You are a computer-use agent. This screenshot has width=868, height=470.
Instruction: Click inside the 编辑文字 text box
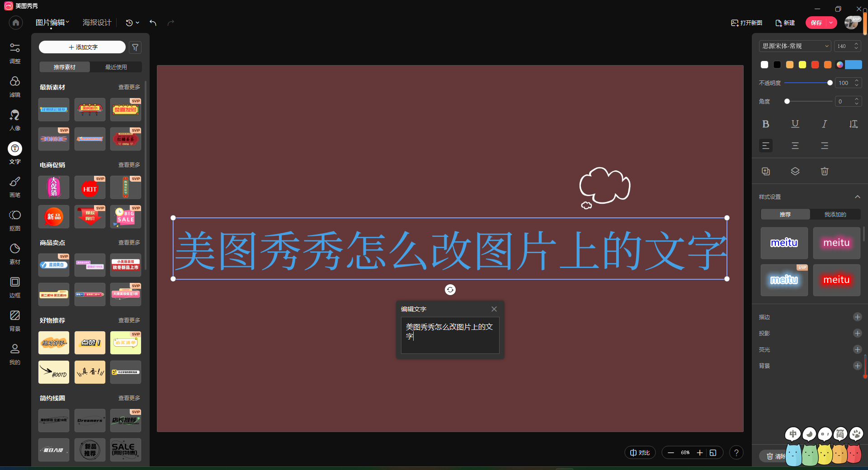tap(450, 335)
